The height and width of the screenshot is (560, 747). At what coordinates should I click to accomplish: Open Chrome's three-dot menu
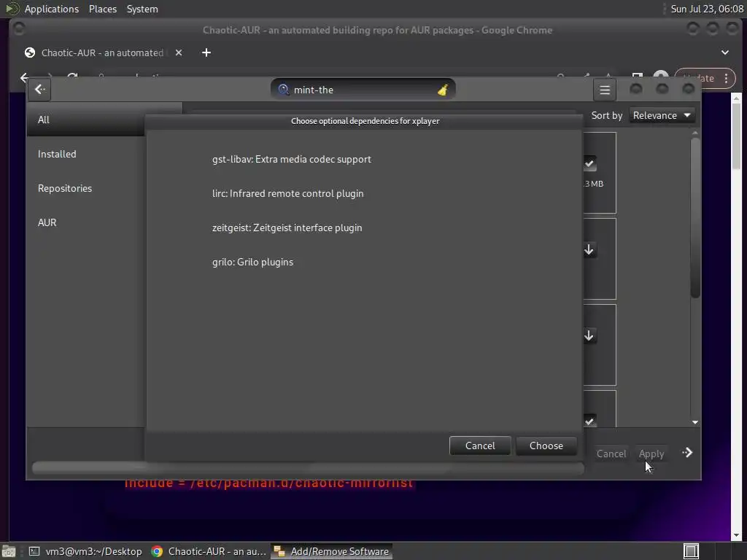pyautogui.click(x=726, y=79)
